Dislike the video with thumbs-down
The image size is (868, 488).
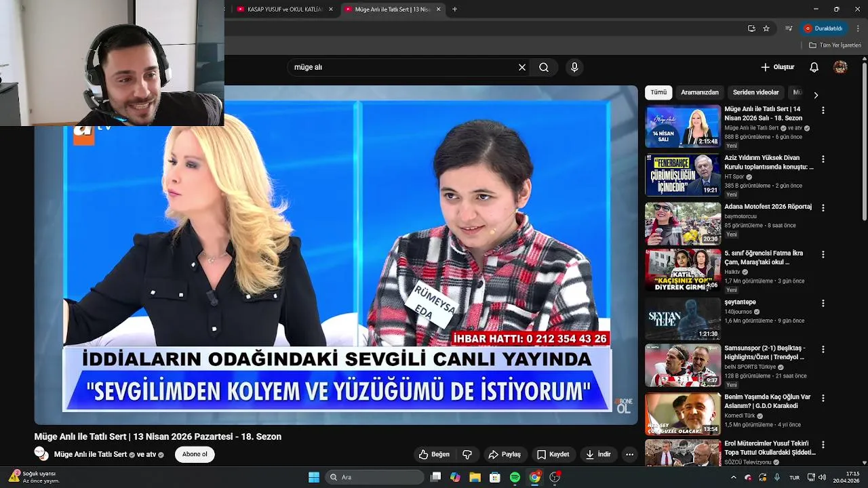tap(467, 454)
